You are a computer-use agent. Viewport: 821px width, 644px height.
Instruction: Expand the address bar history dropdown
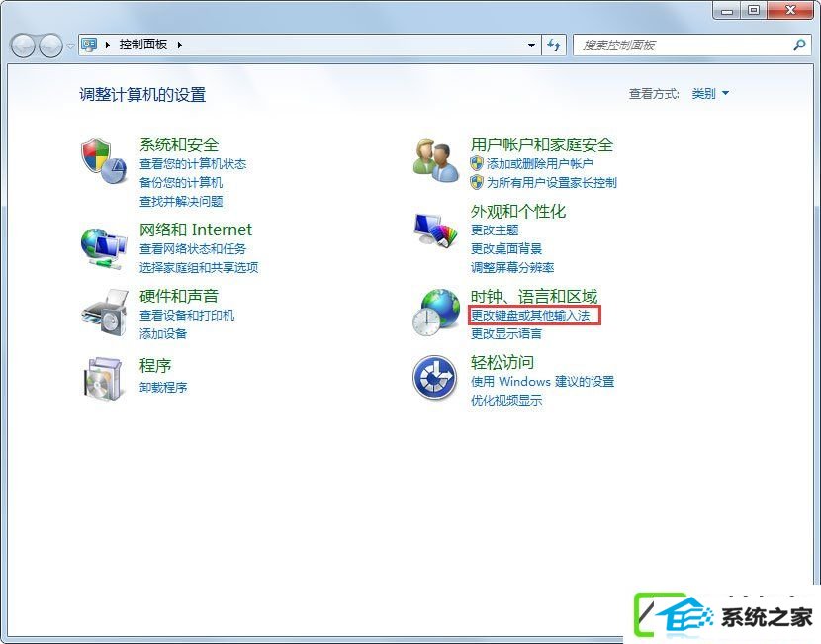click(x=531, y=46)
